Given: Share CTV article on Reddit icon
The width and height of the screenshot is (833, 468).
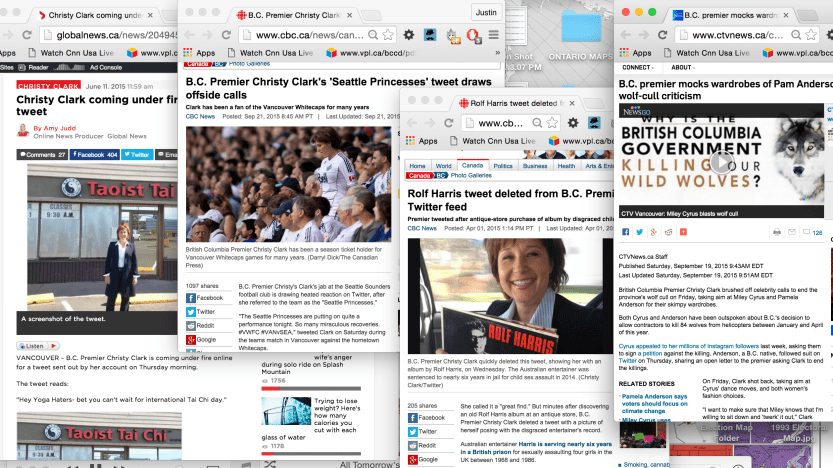Looking at the screenshot, I should click(x=668, y=232).
